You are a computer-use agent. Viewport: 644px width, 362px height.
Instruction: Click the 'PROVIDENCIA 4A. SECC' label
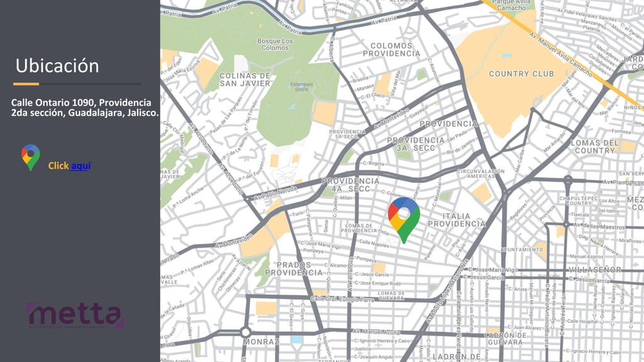point(350,185)
